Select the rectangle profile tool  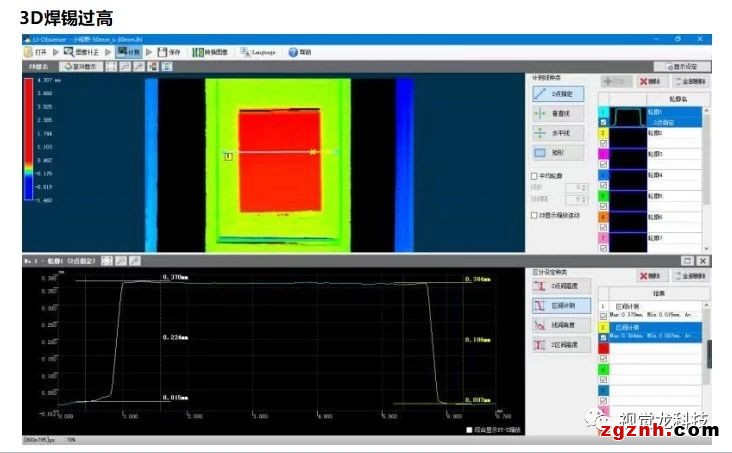pyautogui.click(x=557, y=153)
